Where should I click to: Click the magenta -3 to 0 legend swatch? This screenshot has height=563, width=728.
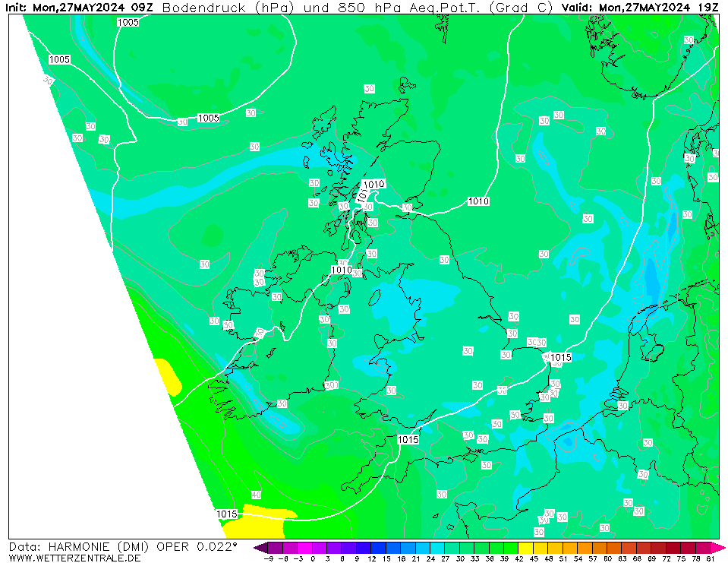pos(305,547)
